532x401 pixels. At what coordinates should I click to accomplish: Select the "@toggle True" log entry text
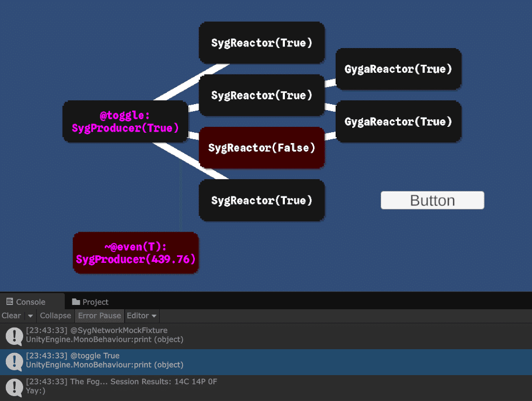point(94,356)
